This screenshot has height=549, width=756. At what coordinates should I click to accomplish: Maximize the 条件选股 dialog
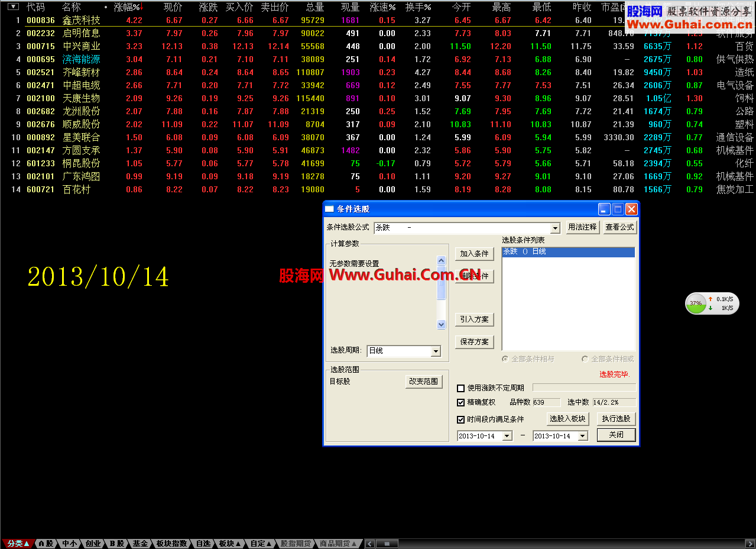click(618, 209)
